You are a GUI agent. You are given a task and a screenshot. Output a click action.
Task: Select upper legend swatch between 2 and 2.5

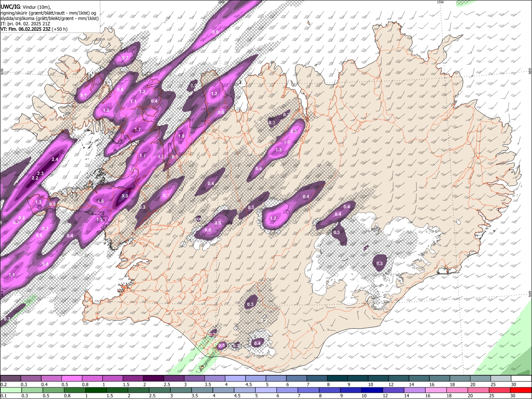click(153, 379)
